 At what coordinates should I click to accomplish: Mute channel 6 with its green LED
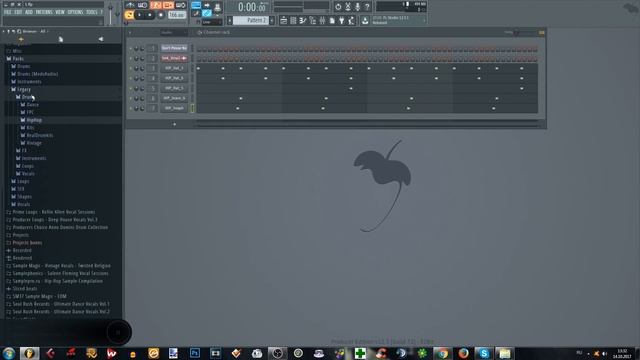(131, 98)
